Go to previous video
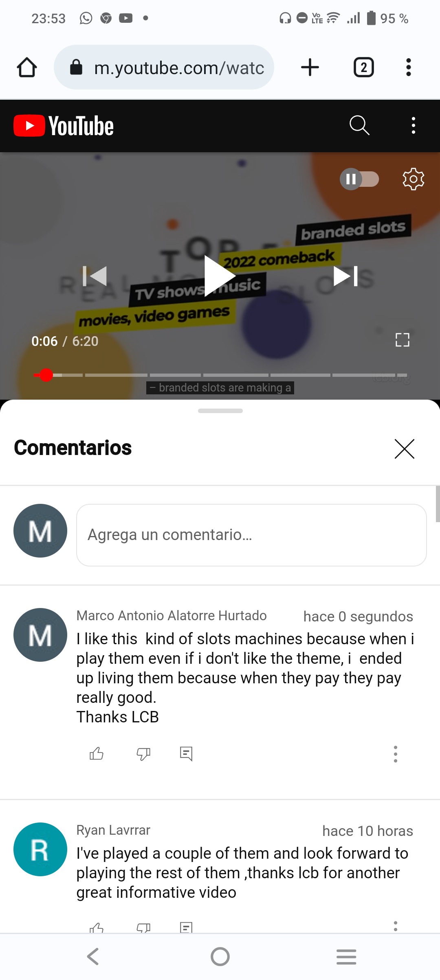This screenshot has width=440, height=980. (x=95, y=276)
